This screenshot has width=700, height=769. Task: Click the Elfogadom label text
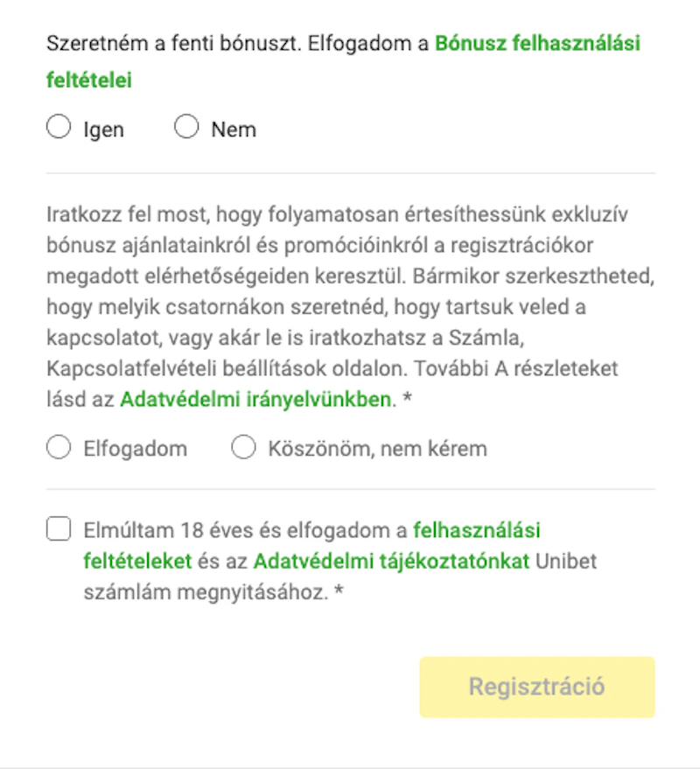[135, 450]
